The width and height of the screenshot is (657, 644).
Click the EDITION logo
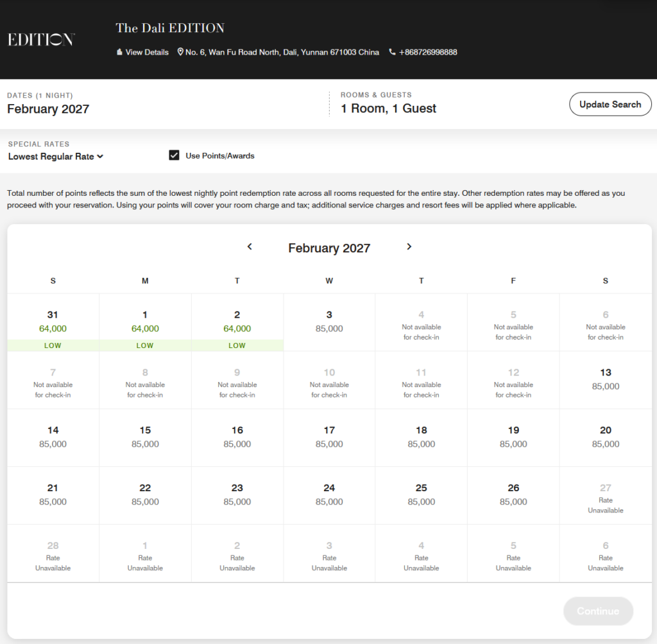pos(41,40)
